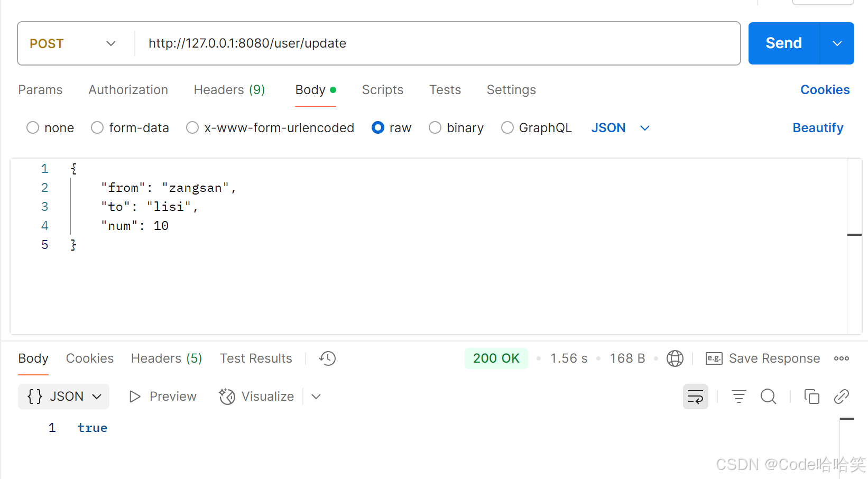Click the Preview button label

(173, 397)
